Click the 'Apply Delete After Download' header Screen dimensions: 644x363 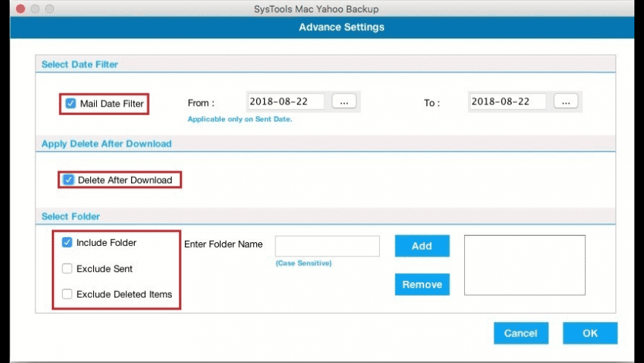(107, 144)
